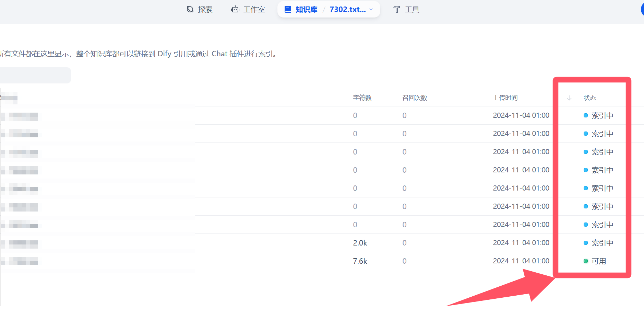
Task: Click the robot icon beside 工作室
Action: [235, 9]
